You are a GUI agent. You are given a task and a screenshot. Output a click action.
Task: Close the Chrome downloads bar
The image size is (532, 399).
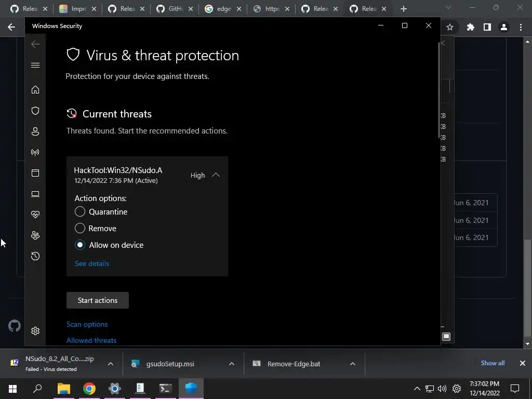pyautogui.click(x=523, y=363)
